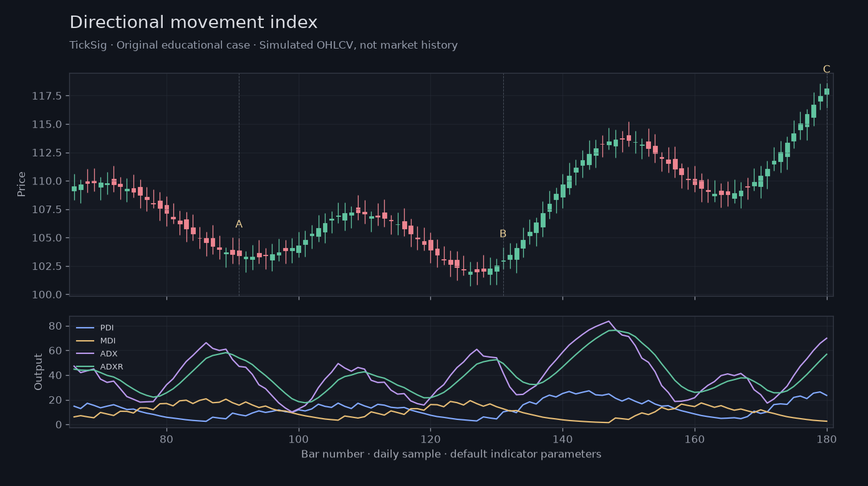The height and width of the screenshot is (486, 868).
Task: Click bar number 140 on x-axis
Action: [562, 439]
